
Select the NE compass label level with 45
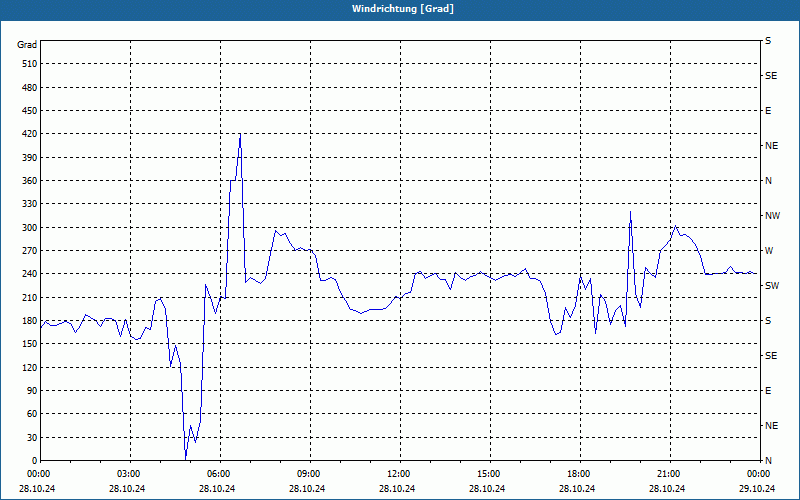click(772, 426)
